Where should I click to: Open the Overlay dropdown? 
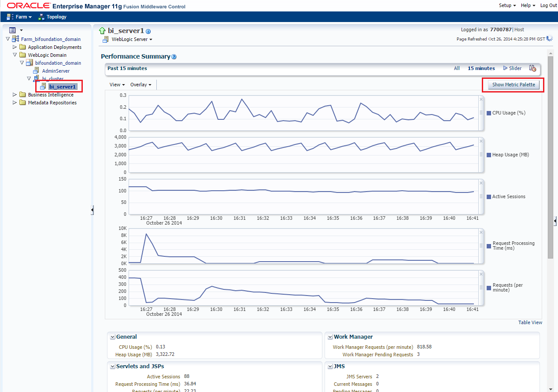(141, 85)
